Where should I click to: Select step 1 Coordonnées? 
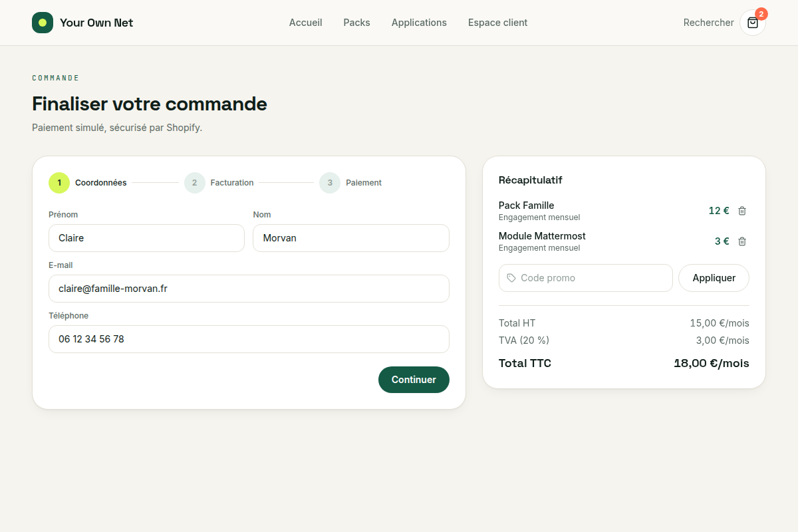tap(88, 183)
